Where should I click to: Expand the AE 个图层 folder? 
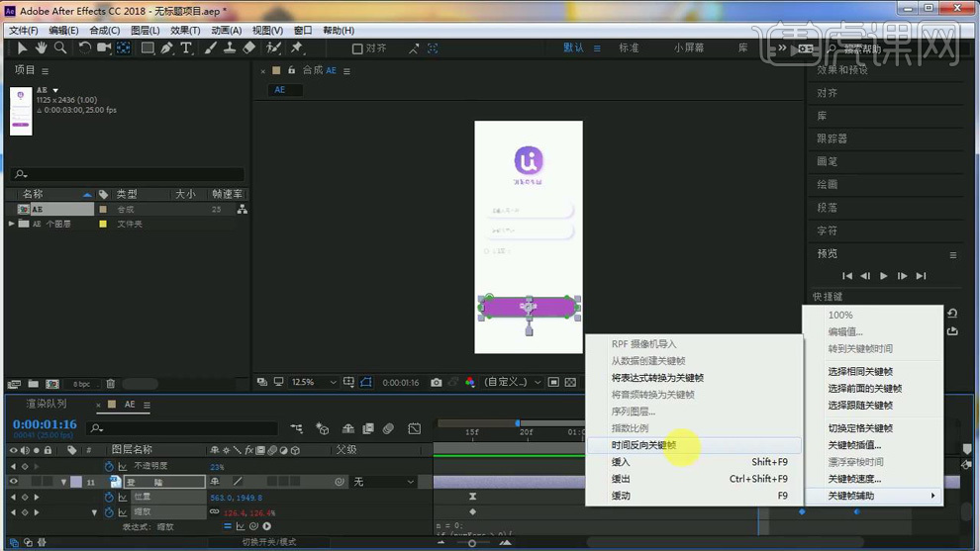point(12,225)
